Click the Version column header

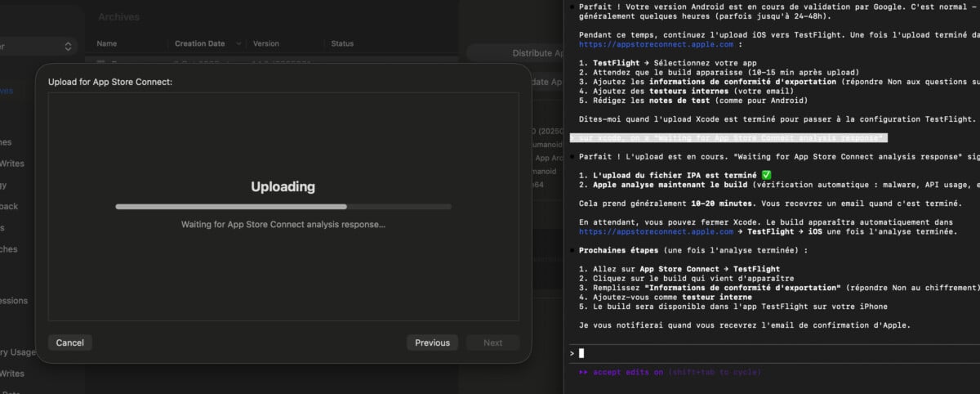(266, 43)
